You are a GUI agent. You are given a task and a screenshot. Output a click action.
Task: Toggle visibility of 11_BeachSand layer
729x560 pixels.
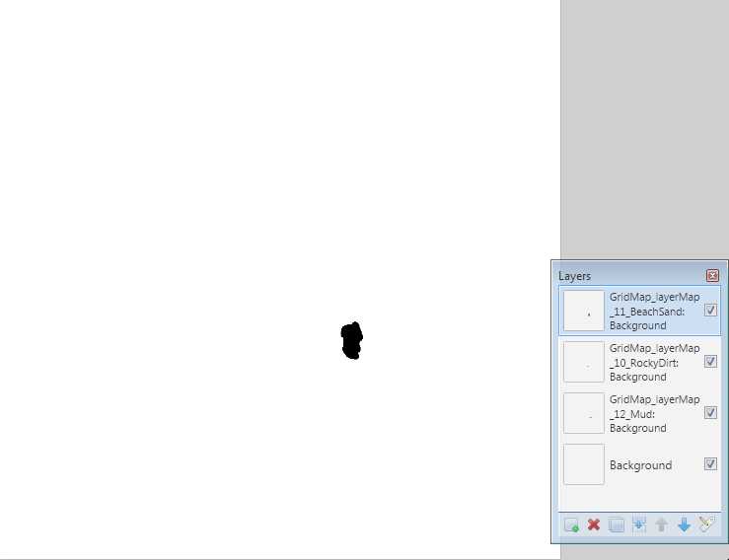[x=710, y=310]
